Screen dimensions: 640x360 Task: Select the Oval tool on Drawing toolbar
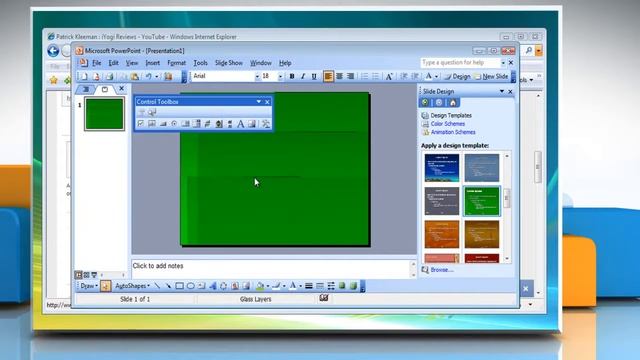point(191,286)
